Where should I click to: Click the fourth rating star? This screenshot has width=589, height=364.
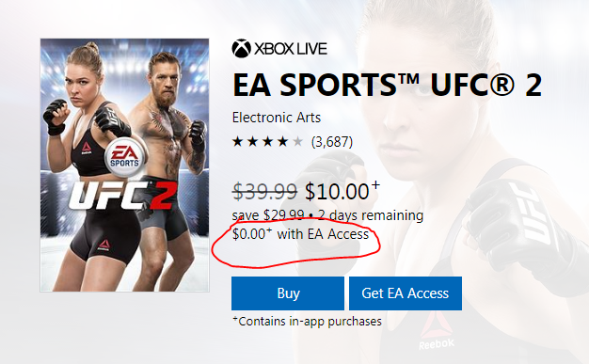(x=282, y=142)
